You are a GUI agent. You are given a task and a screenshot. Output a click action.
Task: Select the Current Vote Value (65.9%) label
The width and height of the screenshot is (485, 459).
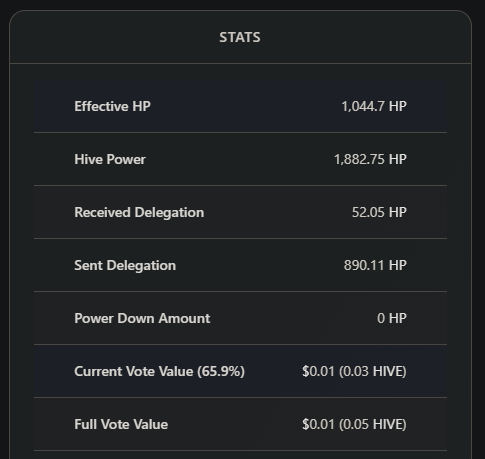pos(159,372)
